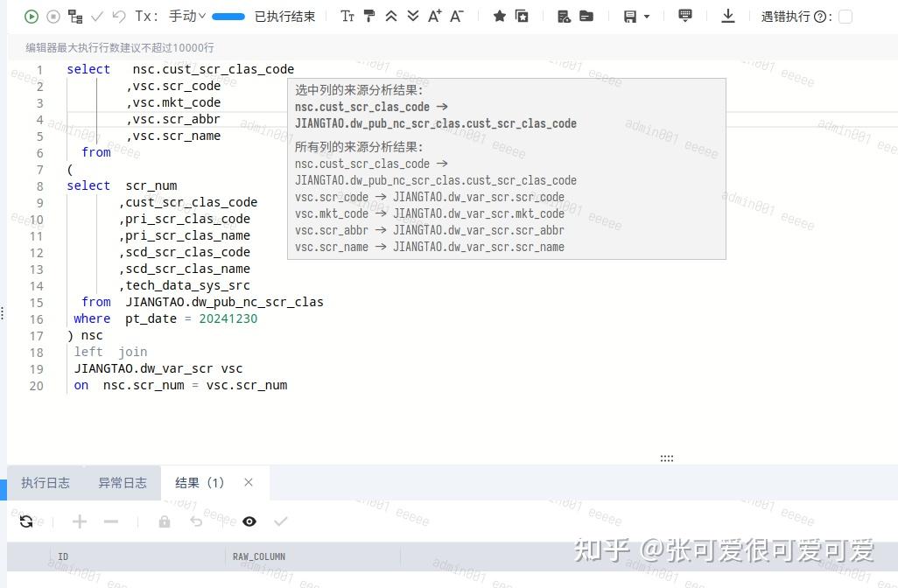This screenshot has width=898, height=588.
Task: Refresh the result set
Action: pos(27,521)
